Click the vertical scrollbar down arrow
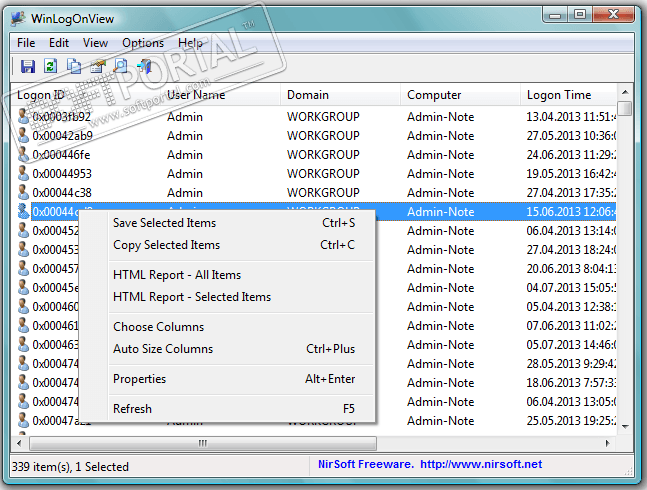The width and height of the screenshot is (647, 490). click(x=625, y=426)
